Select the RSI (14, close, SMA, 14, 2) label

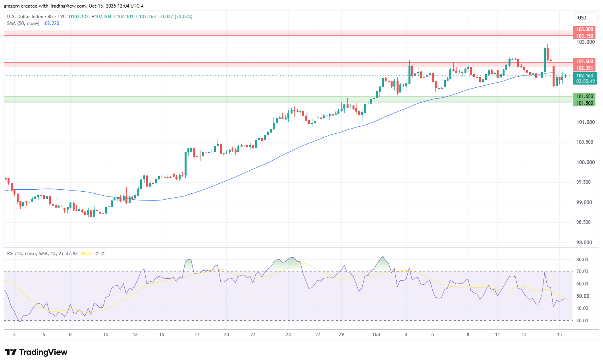[35, 253]
